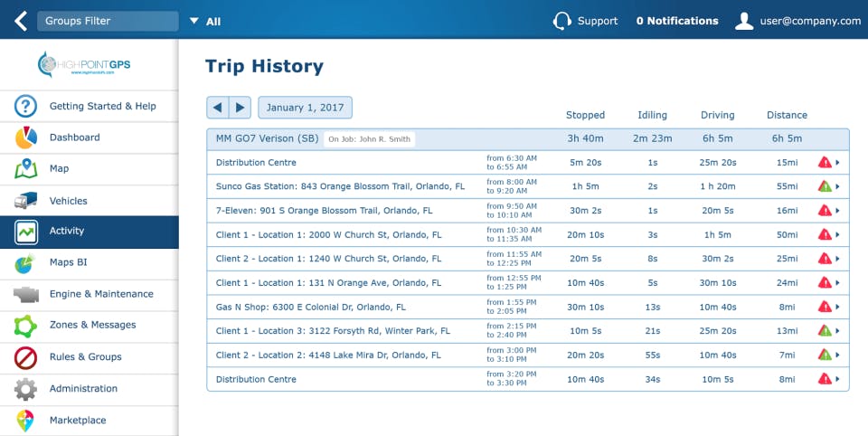Open the Rules & Groups prohibited icon
Viewport: 868px width, 436px height.
click(25, 357)
